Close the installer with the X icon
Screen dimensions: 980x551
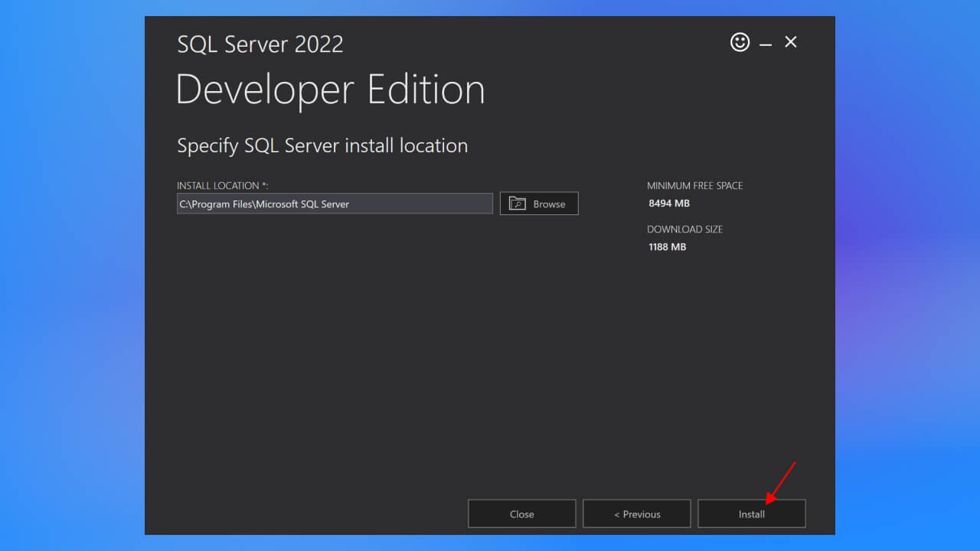791,42
